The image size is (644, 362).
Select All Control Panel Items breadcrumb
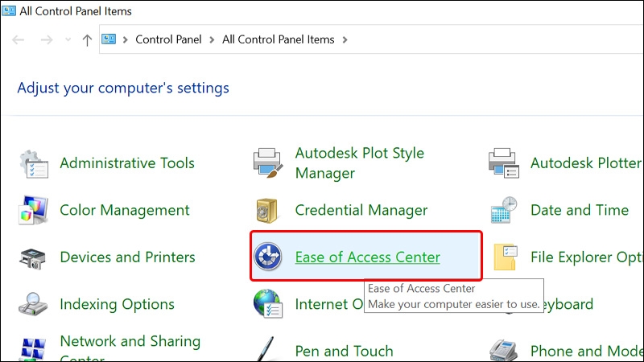[278, 39]
